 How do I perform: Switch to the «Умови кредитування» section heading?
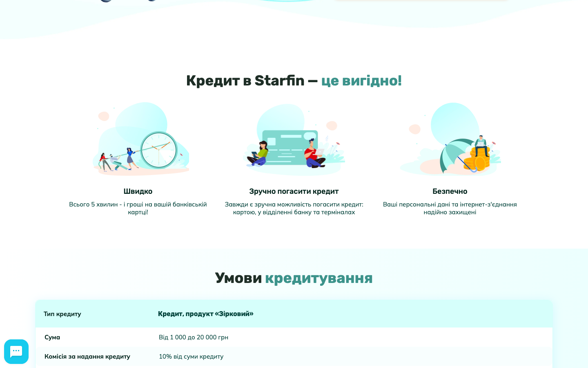pos(294,278)
